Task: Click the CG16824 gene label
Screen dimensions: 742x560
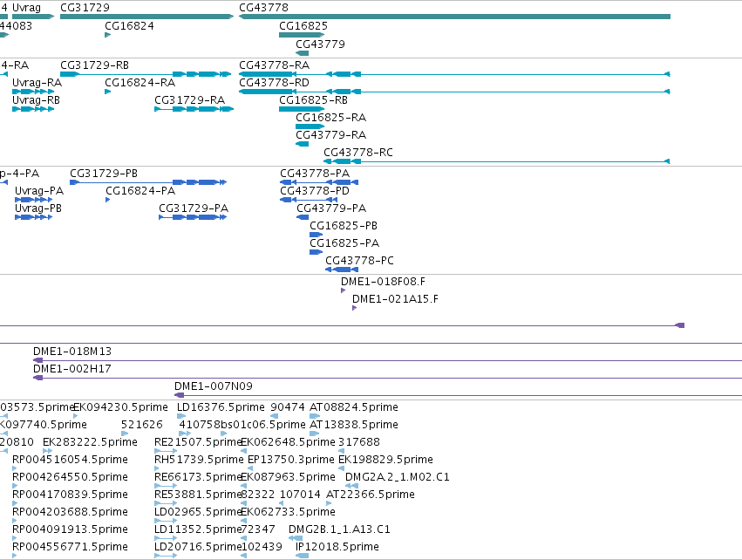Action: point(129,26)
